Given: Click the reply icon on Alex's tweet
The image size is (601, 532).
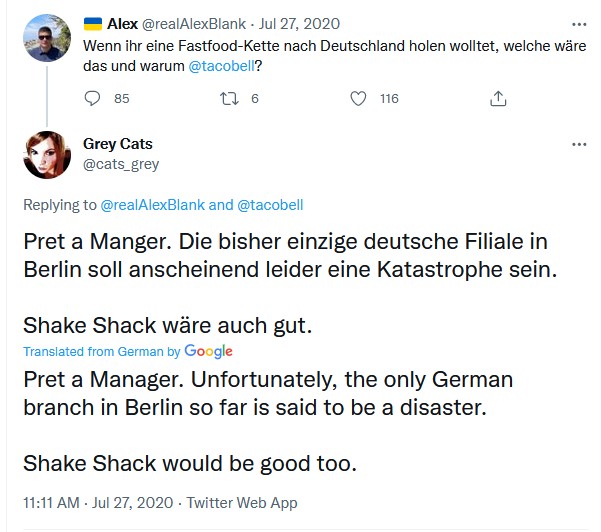Looking at the screenshot, I should coord(93,98).
